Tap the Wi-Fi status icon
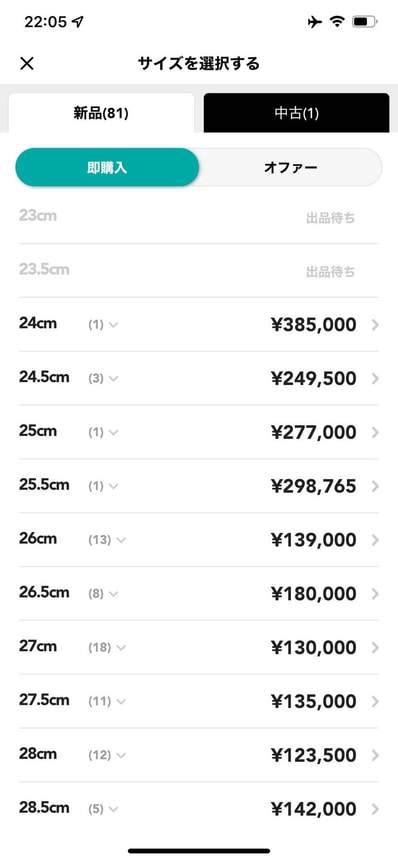 click(x=337, y=22)
